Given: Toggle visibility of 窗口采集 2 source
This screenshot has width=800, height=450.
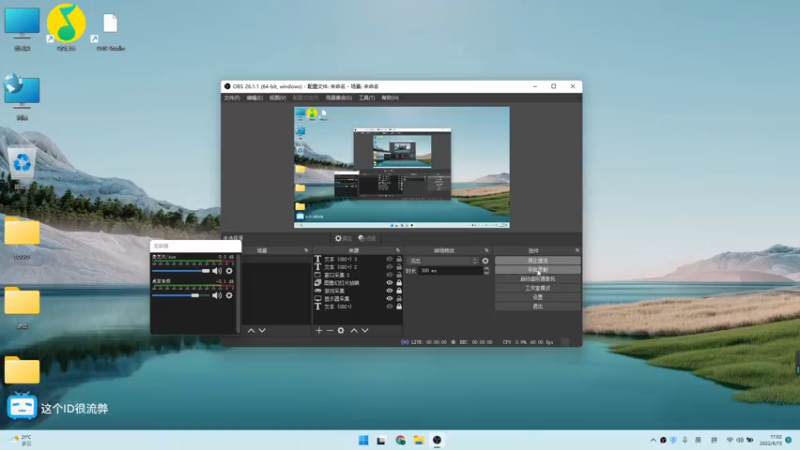Looking at the screenshot, I should 389,275.
